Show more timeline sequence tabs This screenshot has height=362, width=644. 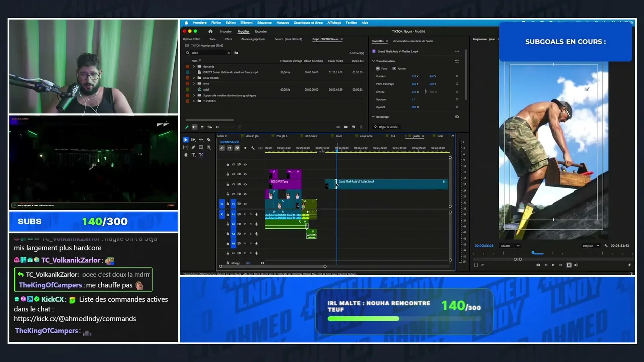click(452, 136)
